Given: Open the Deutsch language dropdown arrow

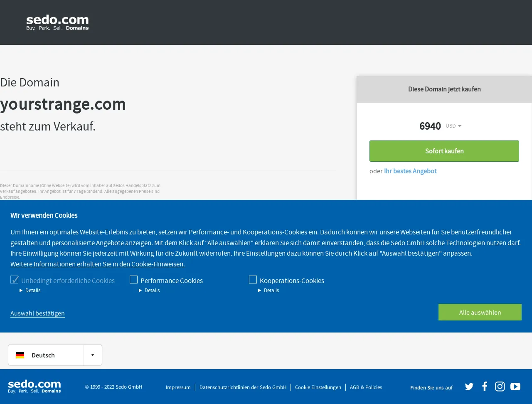Looking at the screenshot, I should (x=93, y=355).
